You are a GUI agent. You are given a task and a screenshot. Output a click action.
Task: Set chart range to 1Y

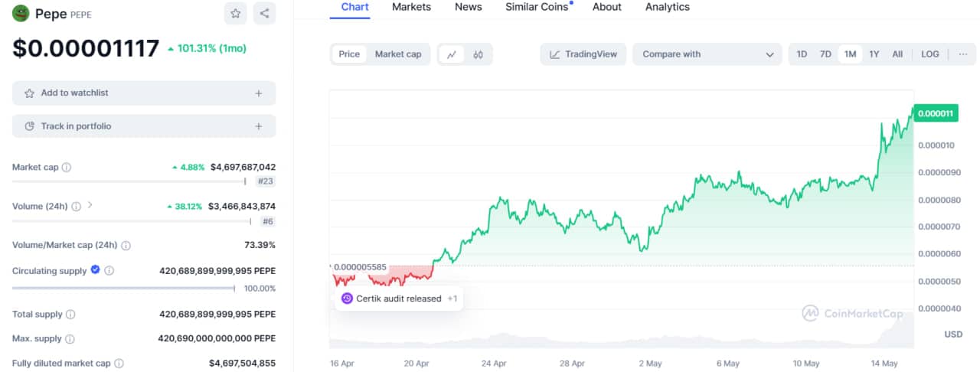[874, 54]
